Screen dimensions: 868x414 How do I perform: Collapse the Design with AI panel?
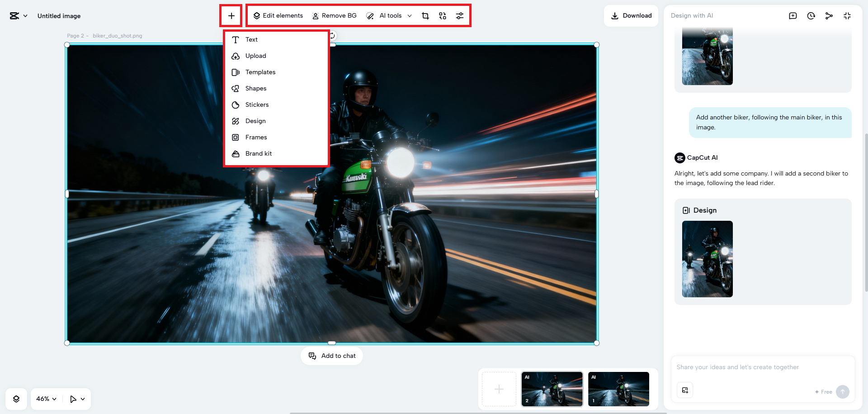click(x=847, y=16)
